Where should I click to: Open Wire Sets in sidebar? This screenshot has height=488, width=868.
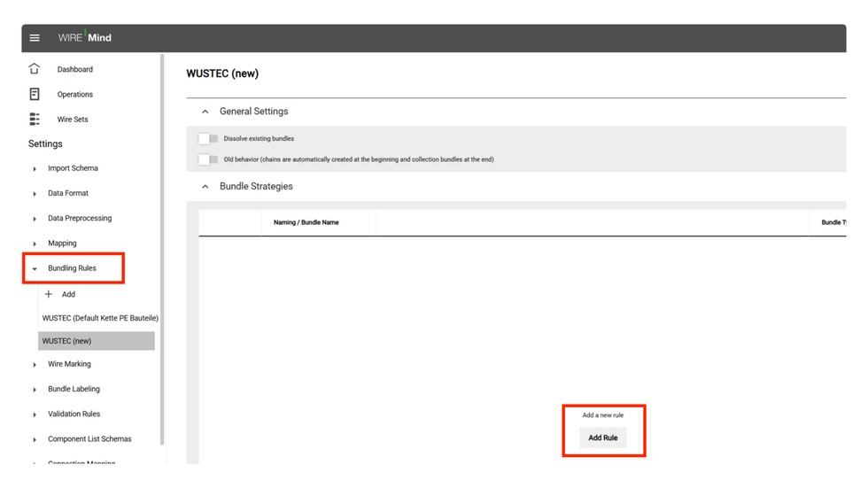(x=73, y=119)
